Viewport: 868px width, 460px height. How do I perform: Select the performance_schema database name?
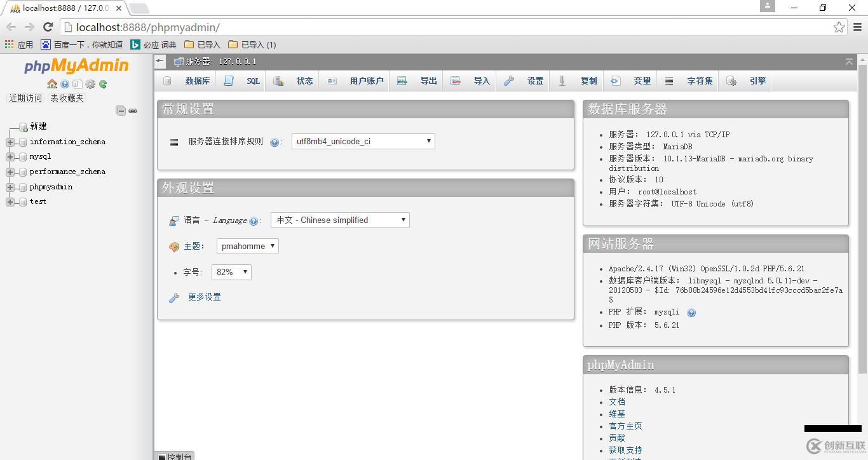(x=67, y=172)
